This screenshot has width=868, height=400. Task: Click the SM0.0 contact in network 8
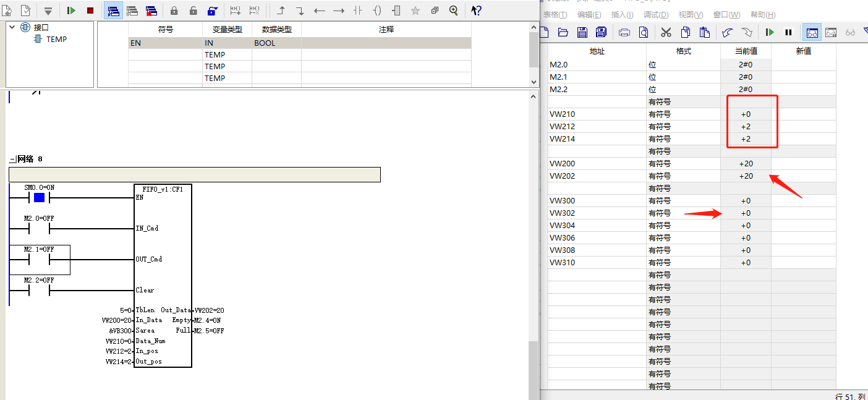click(39, 197)
